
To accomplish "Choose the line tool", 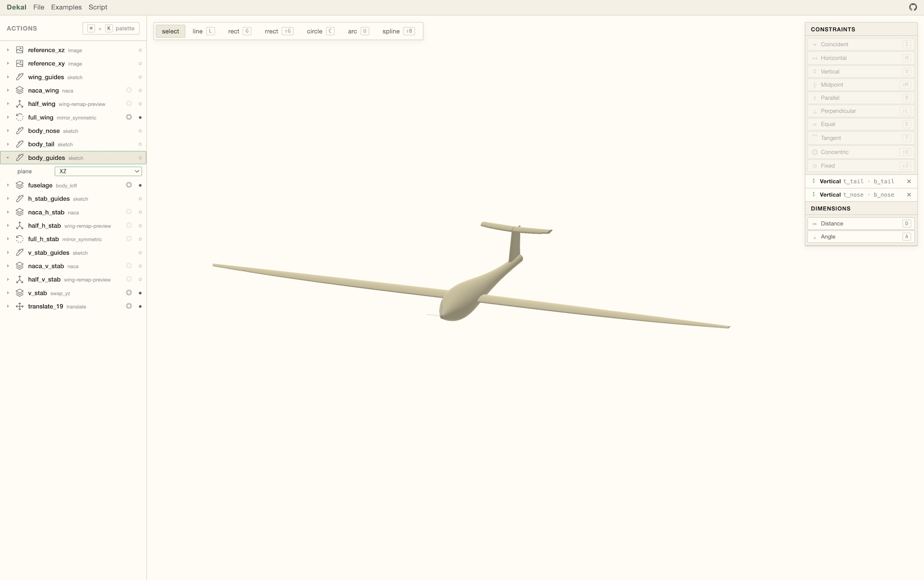I will (x=203, y=31).
